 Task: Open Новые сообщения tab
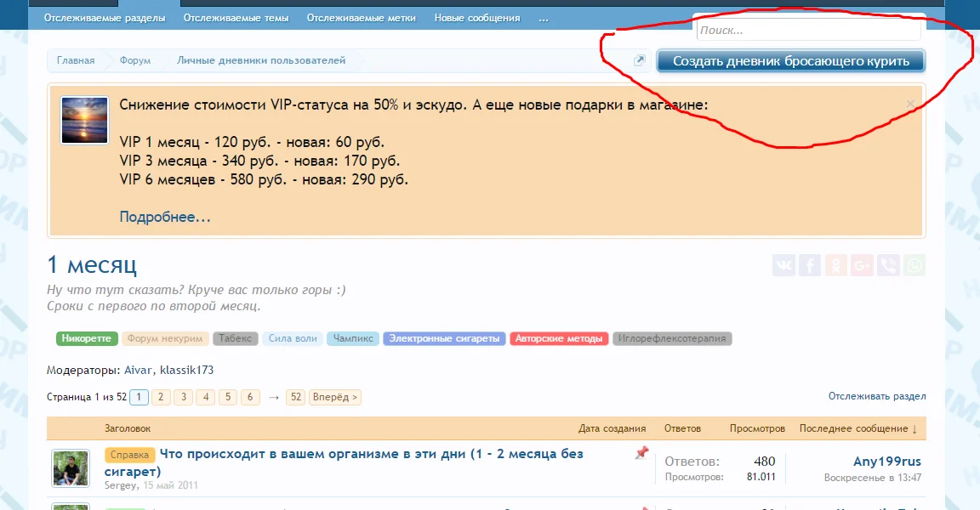pyautogui.click(x=477, y=18)
